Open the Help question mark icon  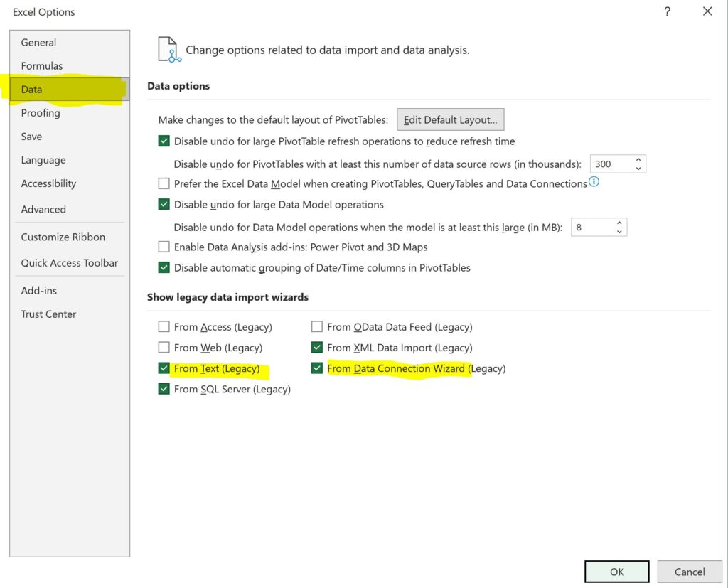[667, 11]
